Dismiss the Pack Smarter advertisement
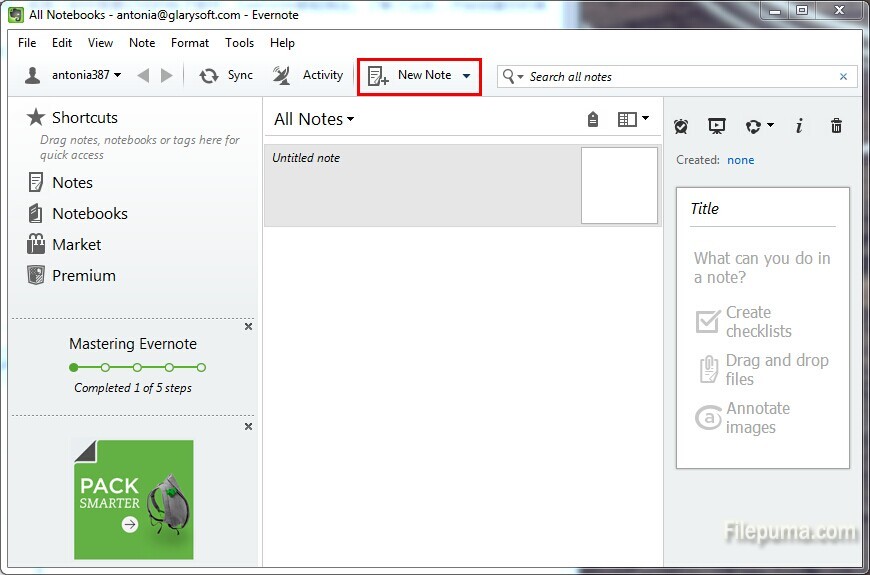Screen dimensions: 870x575 click(x=249, y=427)
